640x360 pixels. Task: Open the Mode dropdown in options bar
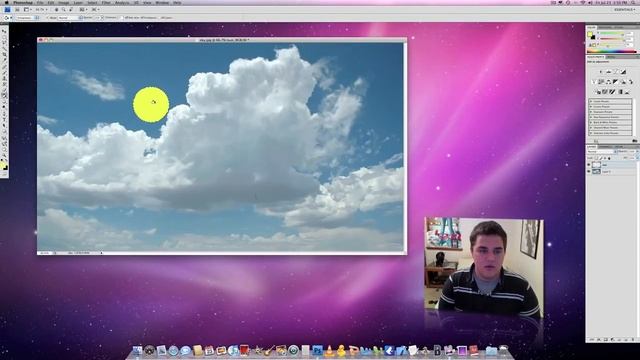point(70,18)
